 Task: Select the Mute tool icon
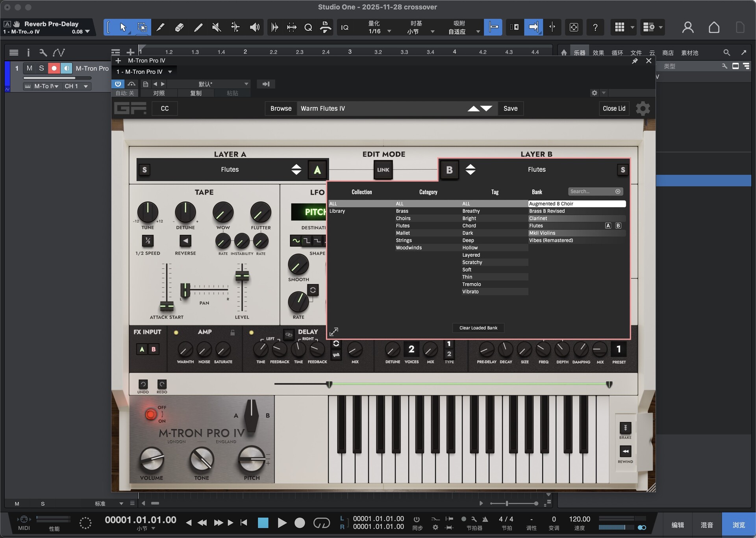216,27
